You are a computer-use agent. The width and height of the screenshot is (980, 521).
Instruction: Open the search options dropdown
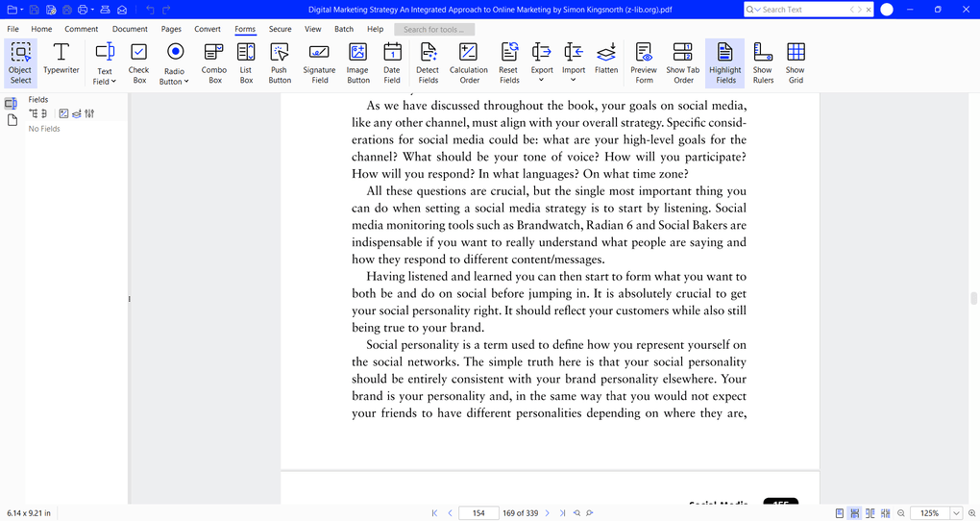[x=758, y=10]
